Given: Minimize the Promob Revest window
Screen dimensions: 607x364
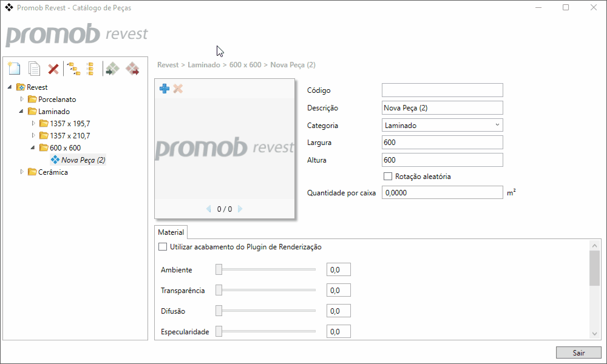Looking at the screenshot, I should (x=538, y=7).
